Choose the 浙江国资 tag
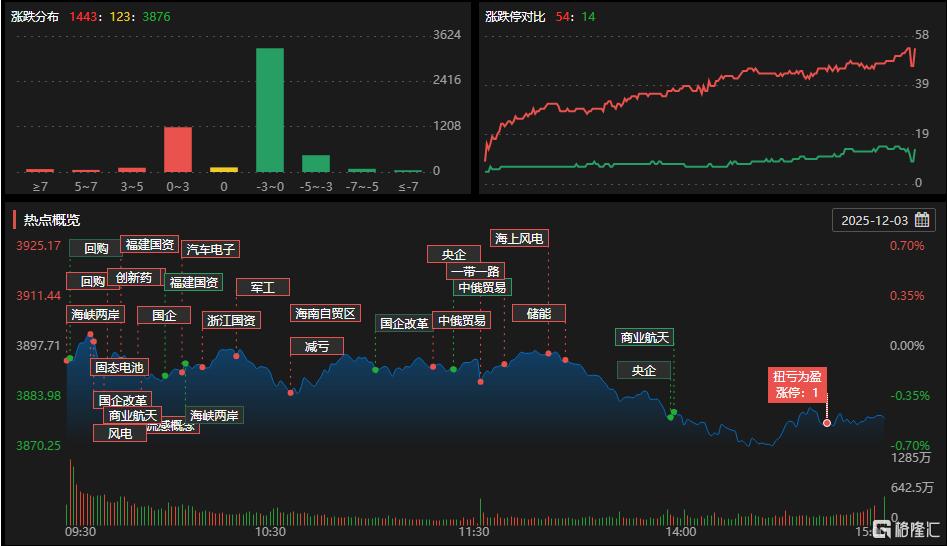Viewport: 947px width, 546px height. coord(230,320)
